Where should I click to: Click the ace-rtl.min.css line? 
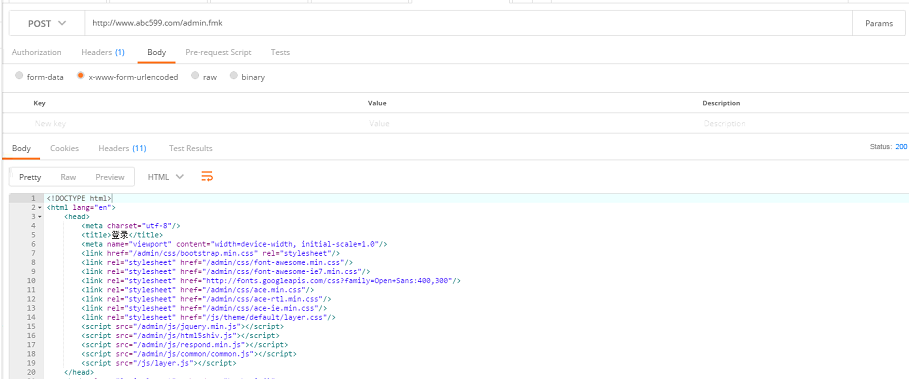click(x=206, y=299)
